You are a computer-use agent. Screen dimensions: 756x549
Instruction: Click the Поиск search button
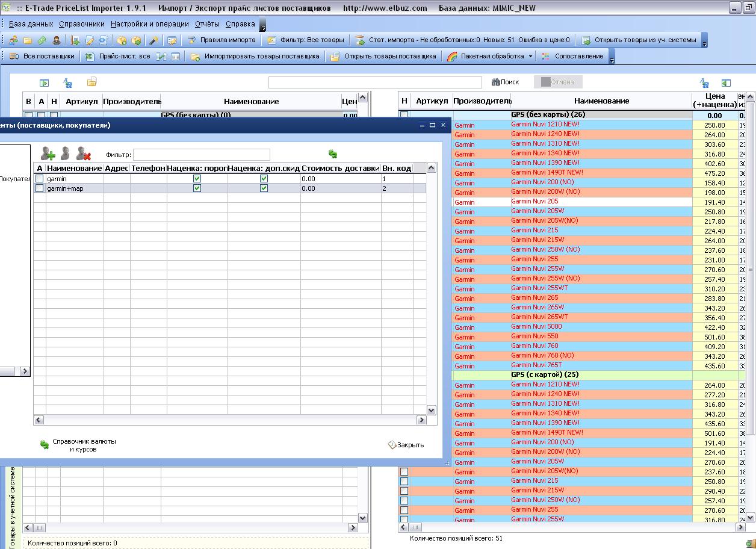coord(506,82)
